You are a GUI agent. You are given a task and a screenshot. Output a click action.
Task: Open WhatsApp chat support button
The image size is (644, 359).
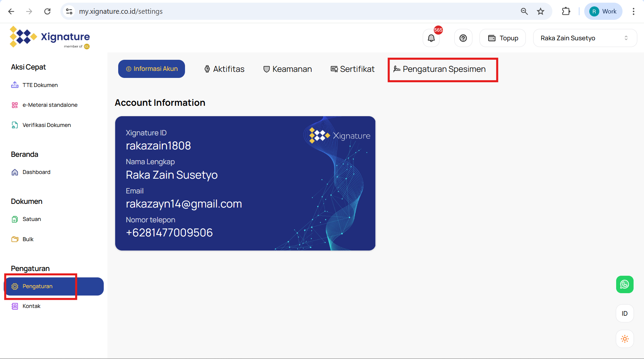point(625,284)
